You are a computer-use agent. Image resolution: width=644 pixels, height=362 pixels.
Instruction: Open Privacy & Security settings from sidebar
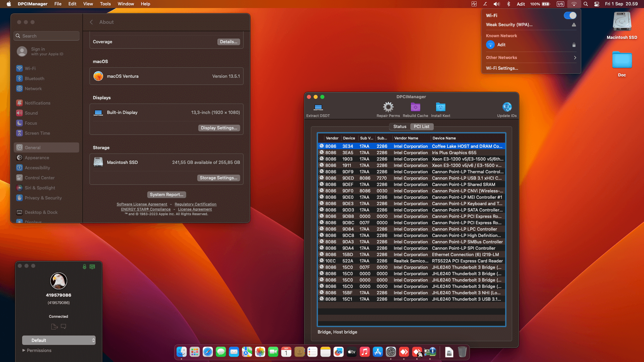pos(43,198)
